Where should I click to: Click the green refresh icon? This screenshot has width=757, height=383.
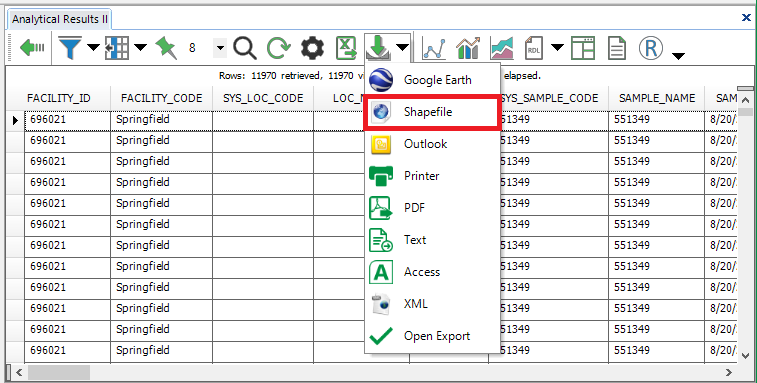[x=279, y=48]
